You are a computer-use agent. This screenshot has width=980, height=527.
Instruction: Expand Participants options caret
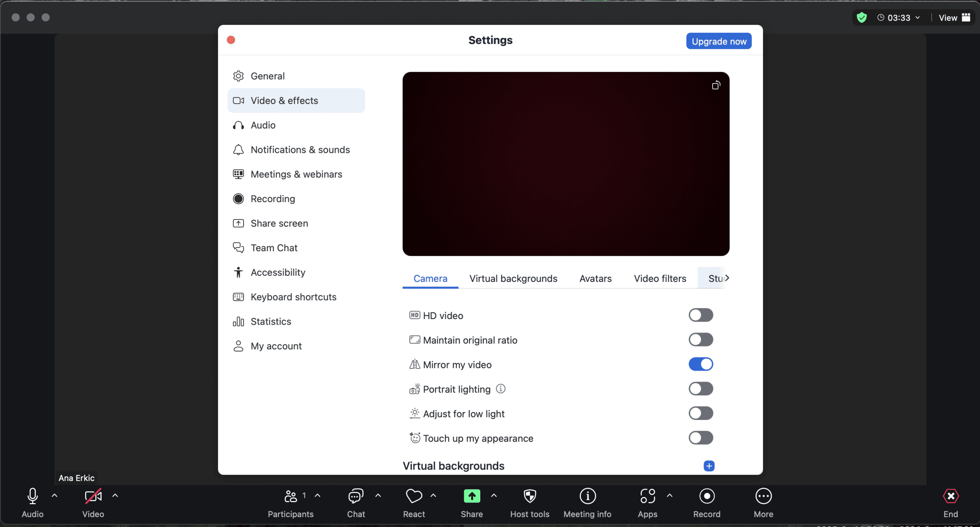pyautogui.click(x=317, y=496)
